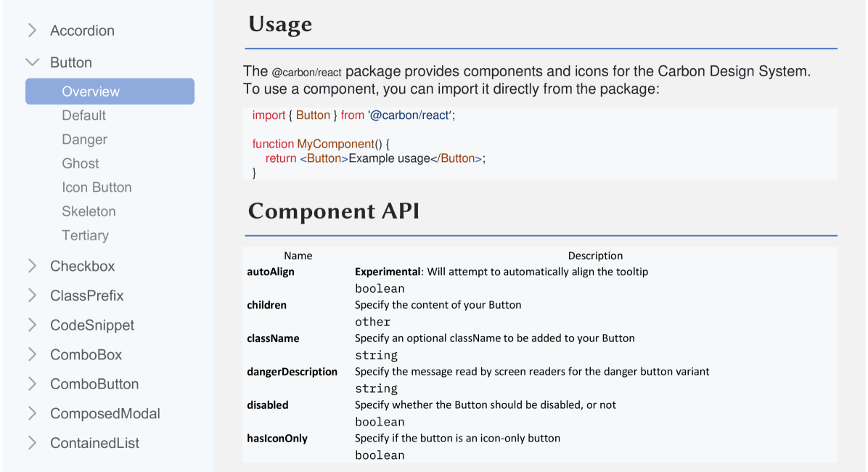868x472 pixels.
Task: Open the Ghost button story
Action: 81,163
